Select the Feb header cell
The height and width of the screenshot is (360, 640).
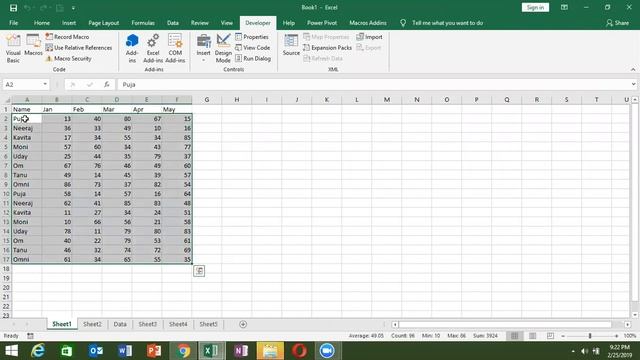point(87,109)
